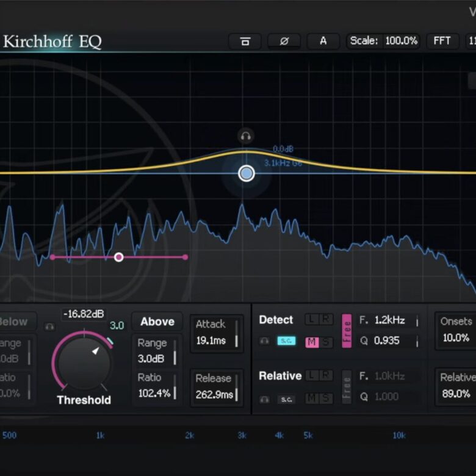
Task: Select the Above dynamics tab
Action: (x=157, y=322)
